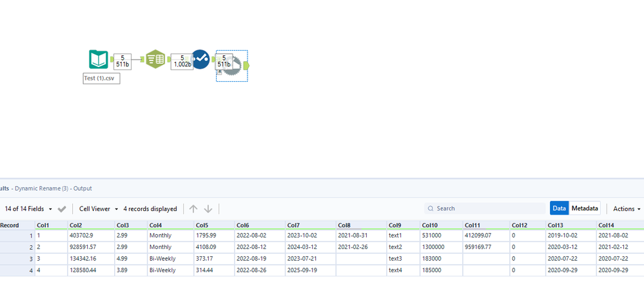Click cell value 412099.07
The height and width of the screenshot is (307, 644).
487,236
